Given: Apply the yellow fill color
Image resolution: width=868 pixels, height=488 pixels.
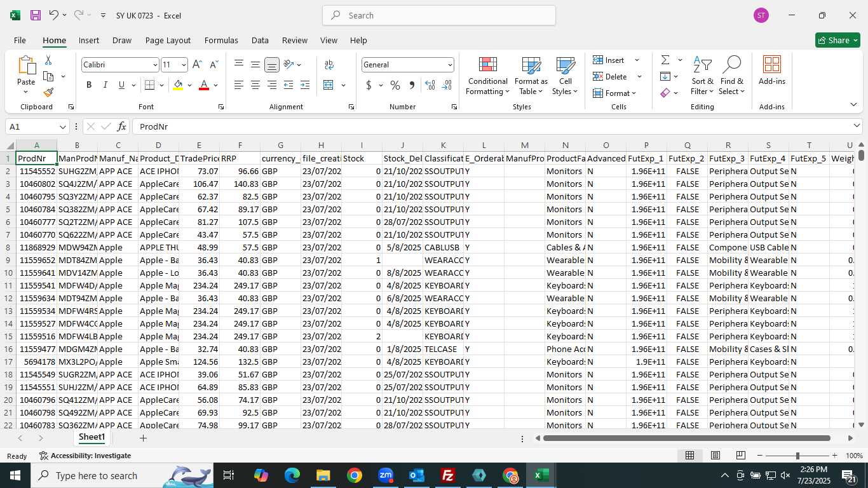Looking at the screenshot, I should (x=179, y=85).
